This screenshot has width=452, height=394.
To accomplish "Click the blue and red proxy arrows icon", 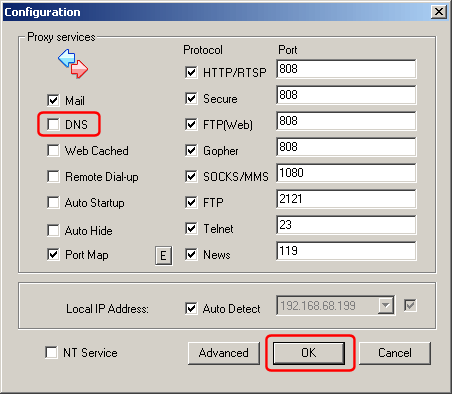I will (73, 64).
